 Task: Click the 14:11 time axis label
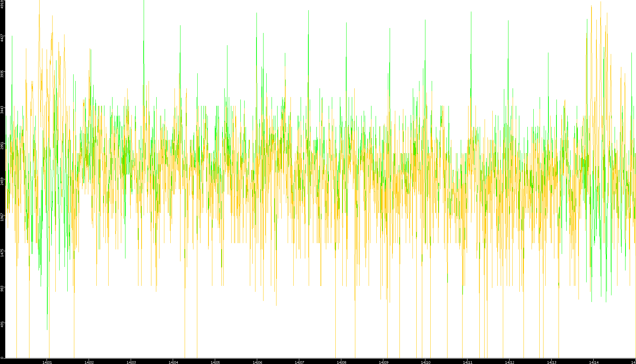pos(467,362)
